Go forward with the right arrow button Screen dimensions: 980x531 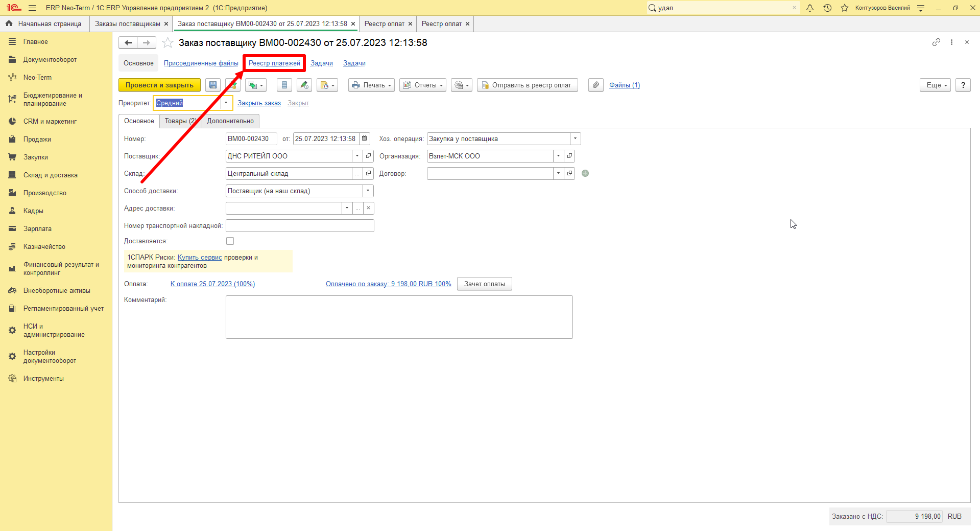coord(147,43)
